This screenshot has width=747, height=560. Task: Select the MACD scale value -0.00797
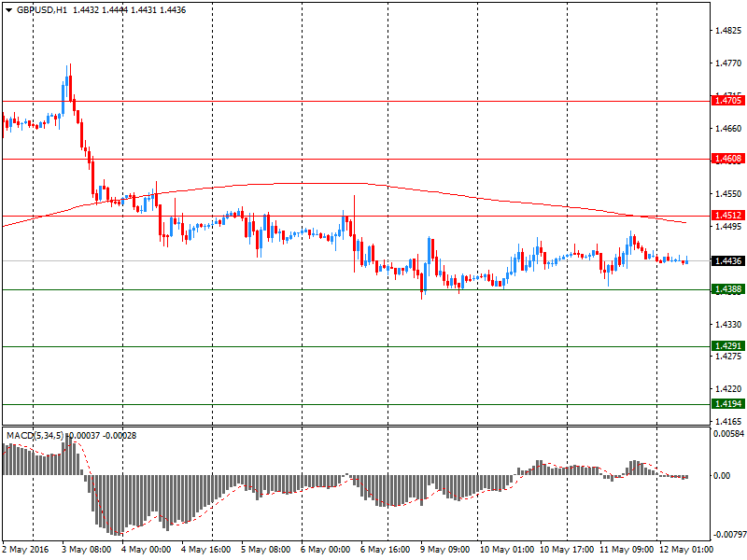coord(729,535)
